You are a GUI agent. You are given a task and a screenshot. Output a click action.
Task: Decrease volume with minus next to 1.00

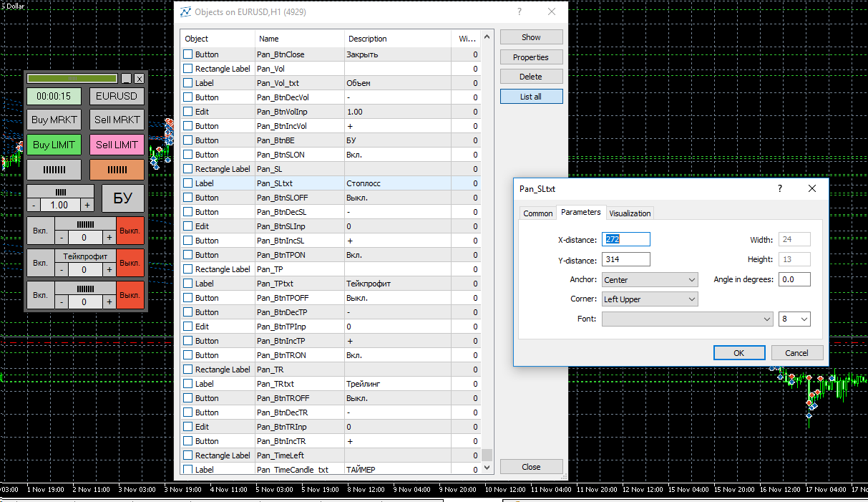click(x=34, y=205)
